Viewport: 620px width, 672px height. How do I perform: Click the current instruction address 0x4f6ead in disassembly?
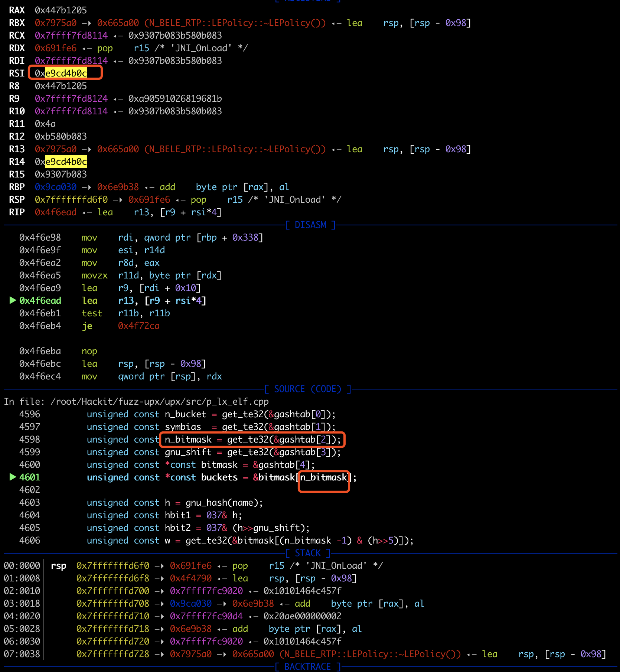point(40,301)
